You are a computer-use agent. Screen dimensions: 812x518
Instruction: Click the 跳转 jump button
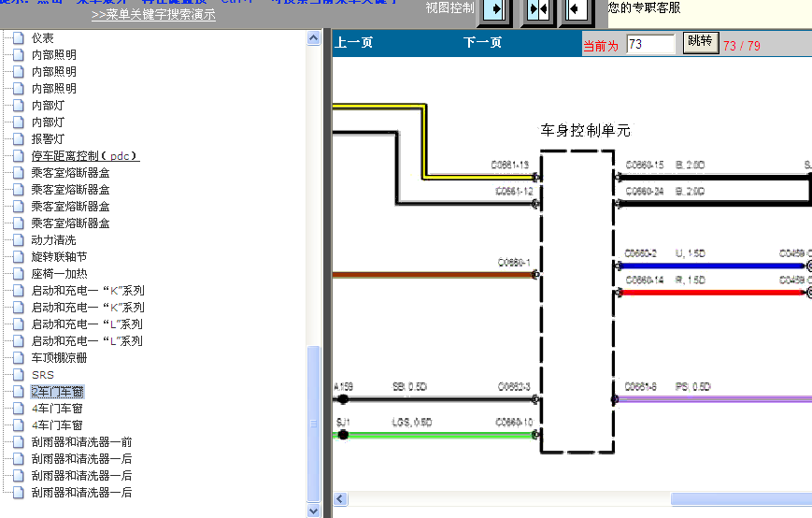pyautogui.click(x=700, y=42)
